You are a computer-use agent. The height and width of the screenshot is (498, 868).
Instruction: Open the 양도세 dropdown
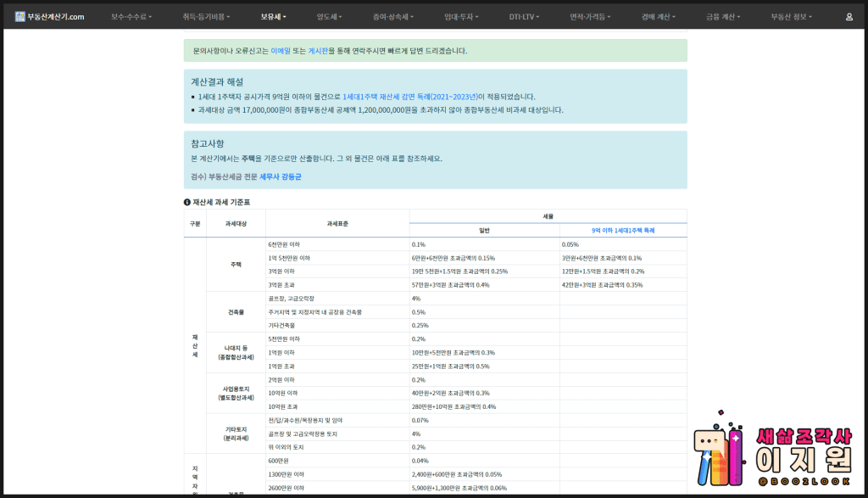click(331, 15)
